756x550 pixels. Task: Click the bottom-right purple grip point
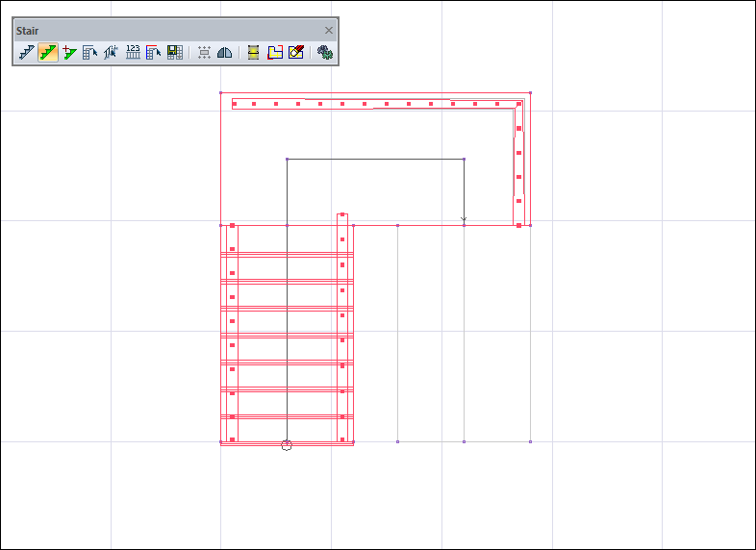(x=530, y=441)
